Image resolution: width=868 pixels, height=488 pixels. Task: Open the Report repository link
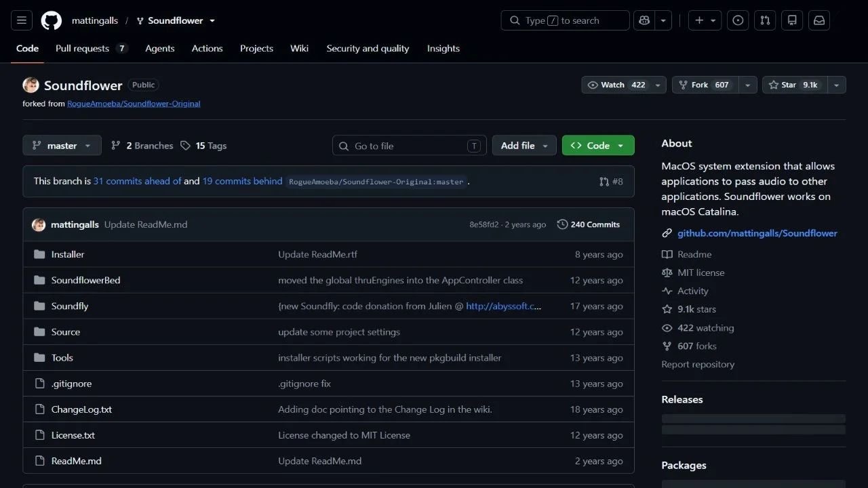(x=698, y=365)
